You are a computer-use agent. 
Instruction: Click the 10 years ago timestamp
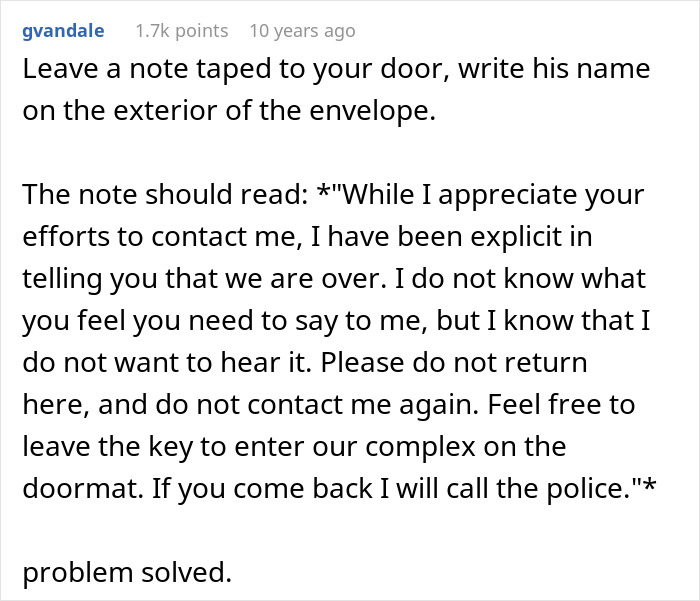coord(302,31)
